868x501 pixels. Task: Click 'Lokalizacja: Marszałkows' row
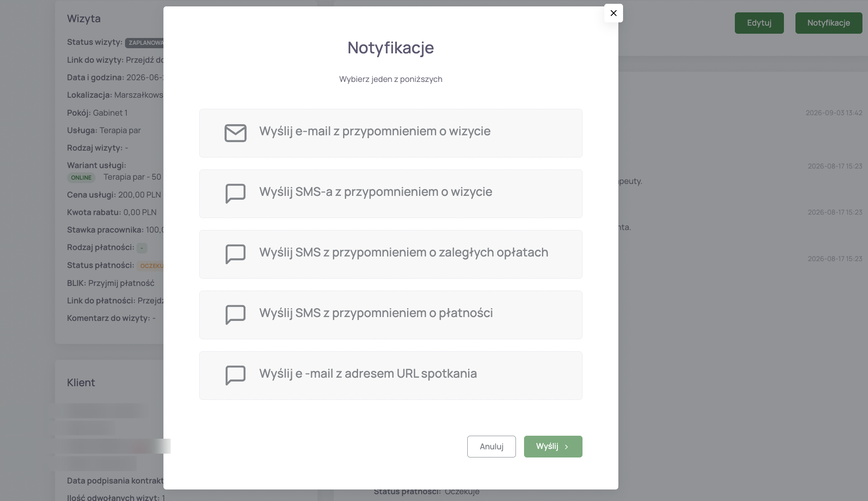[x=115, y=95]
